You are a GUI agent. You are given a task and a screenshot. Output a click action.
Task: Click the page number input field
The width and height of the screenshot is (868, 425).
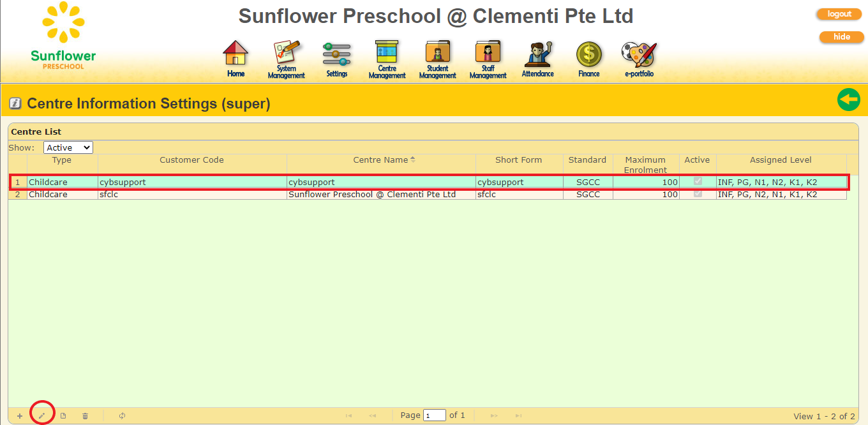click(435, 415)
